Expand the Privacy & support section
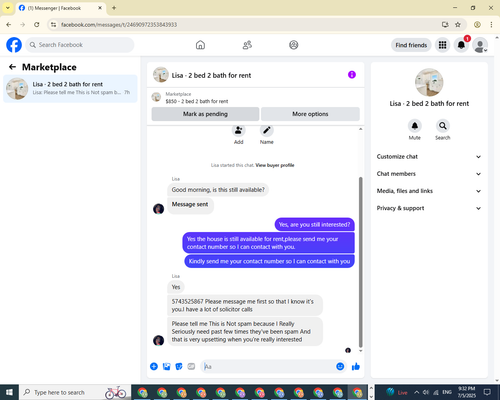 (429, 208)
